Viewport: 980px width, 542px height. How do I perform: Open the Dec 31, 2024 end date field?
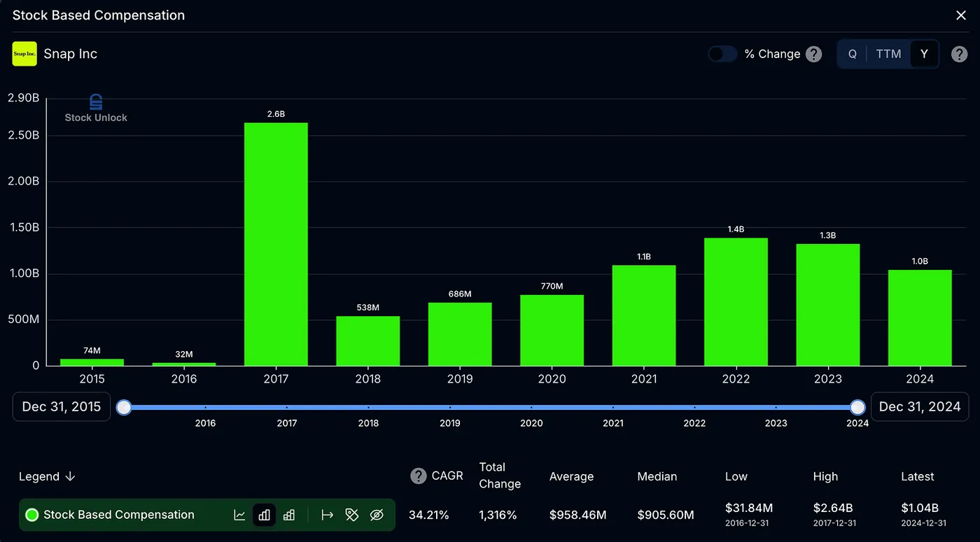[x=920, y=407]
